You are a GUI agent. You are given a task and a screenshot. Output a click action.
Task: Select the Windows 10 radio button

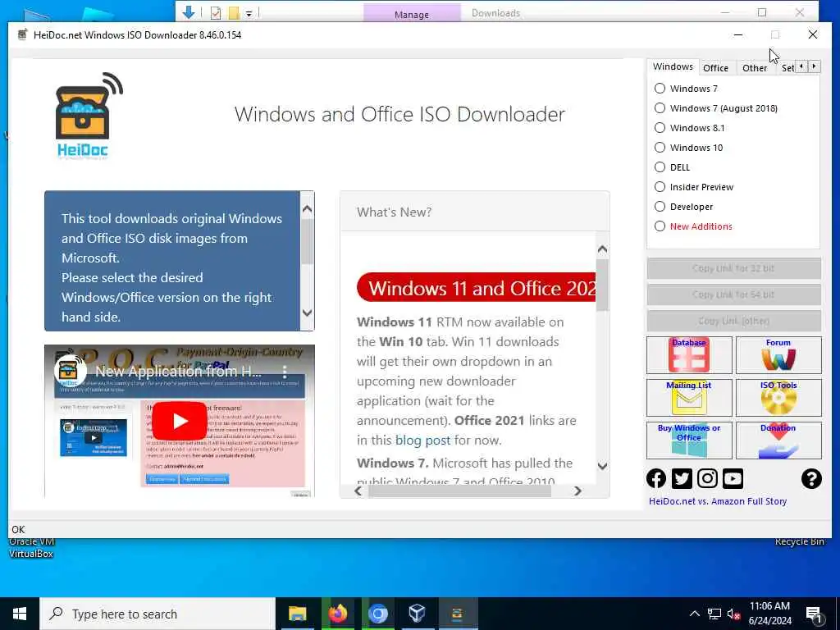coord(660,148)
